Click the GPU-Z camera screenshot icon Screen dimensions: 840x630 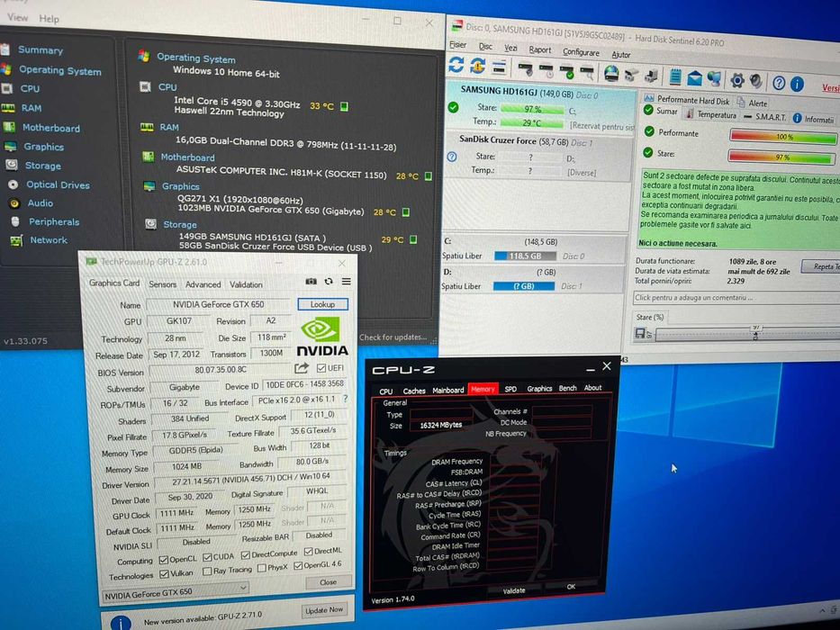[311, 281]
